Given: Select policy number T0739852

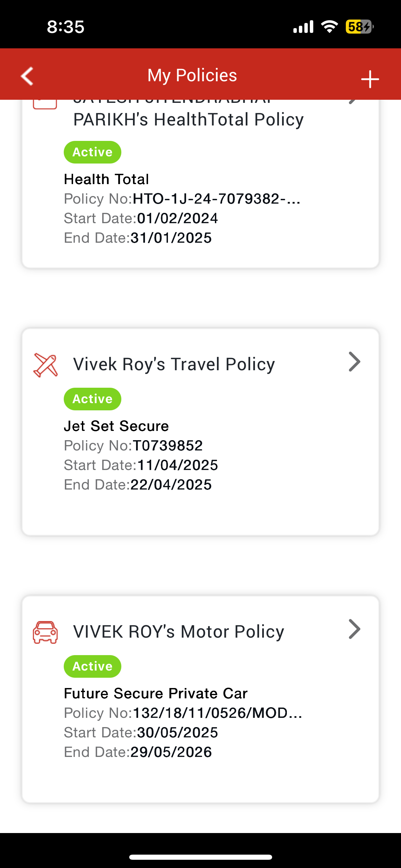Looking at the screenshot, I should click(x=168, y=446).
